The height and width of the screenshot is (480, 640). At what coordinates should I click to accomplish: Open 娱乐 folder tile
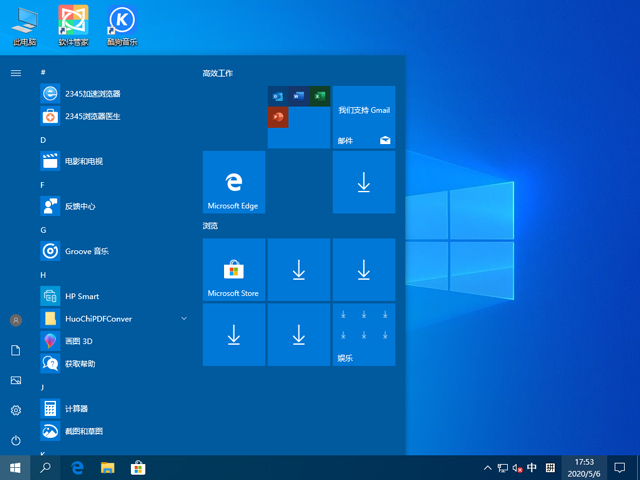(x=364, y=334)
